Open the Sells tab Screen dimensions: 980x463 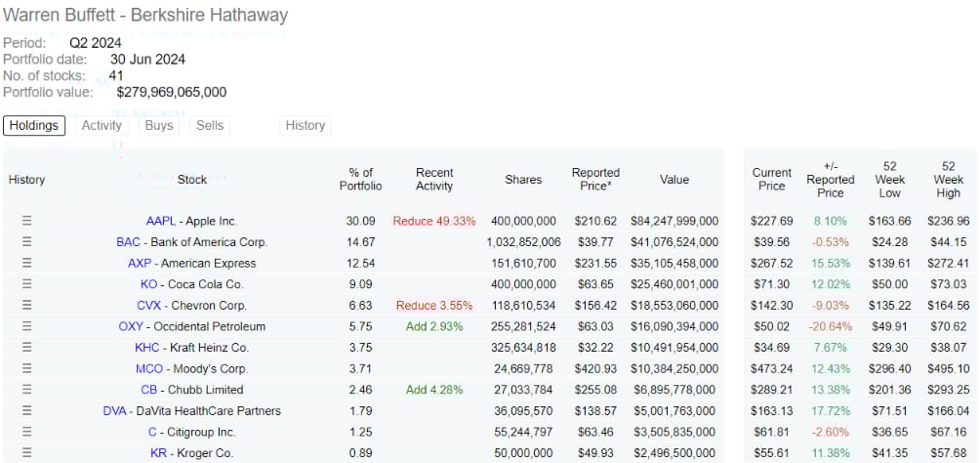pos(210,125)
